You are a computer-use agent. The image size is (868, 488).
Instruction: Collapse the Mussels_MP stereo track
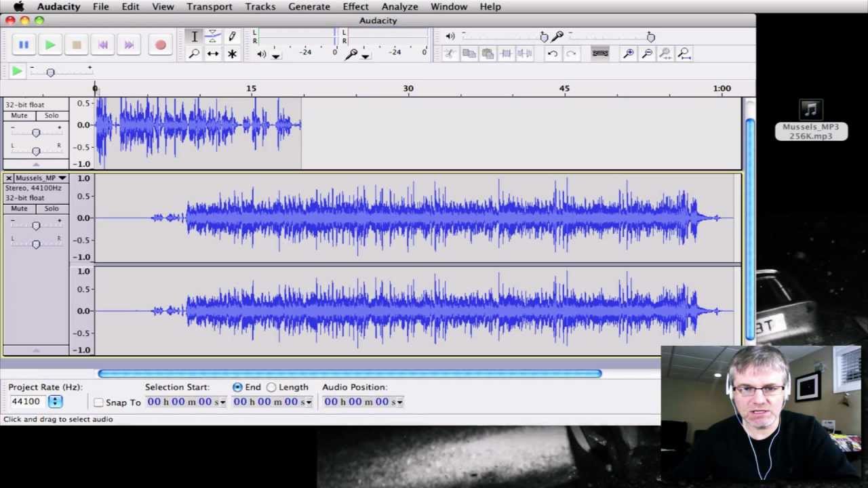point(36,350)
